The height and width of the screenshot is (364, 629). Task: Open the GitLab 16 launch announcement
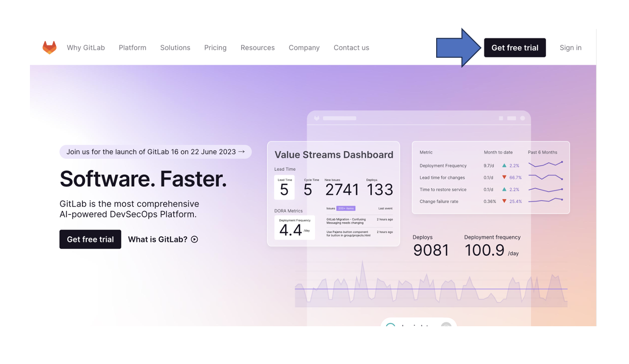tap(155, 152)
